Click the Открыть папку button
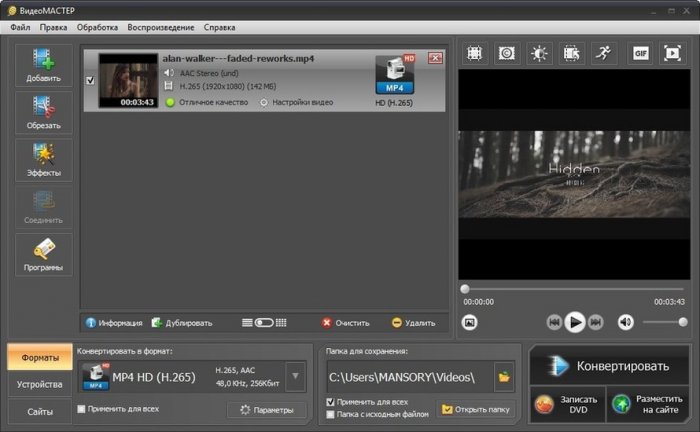Image resolution: width=700 pixels, height=432 pixels. (476, 409)
